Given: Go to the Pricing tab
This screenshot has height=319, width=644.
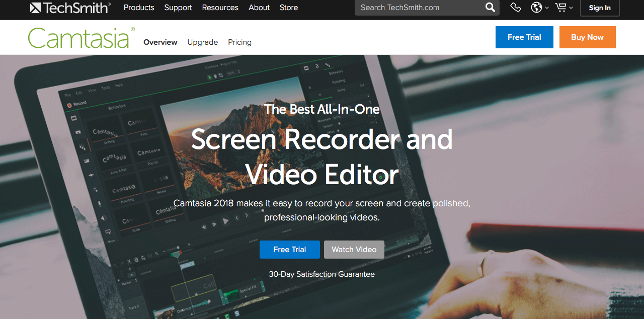Looking at the screenshot, I should (x=239, y=42).
